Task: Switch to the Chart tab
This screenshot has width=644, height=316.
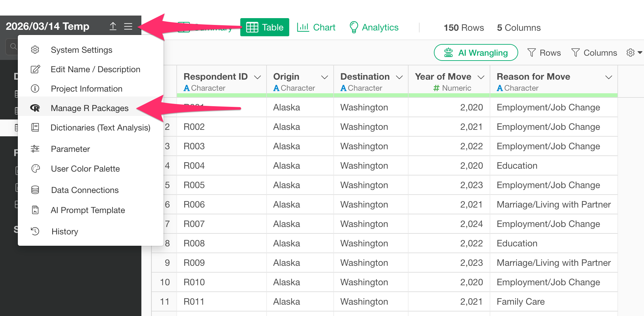Action: tap(316, 28)
